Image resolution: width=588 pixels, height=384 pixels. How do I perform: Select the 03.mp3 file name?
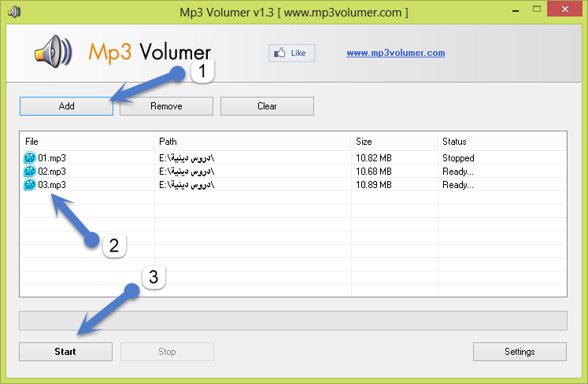[x=52, y=184]
